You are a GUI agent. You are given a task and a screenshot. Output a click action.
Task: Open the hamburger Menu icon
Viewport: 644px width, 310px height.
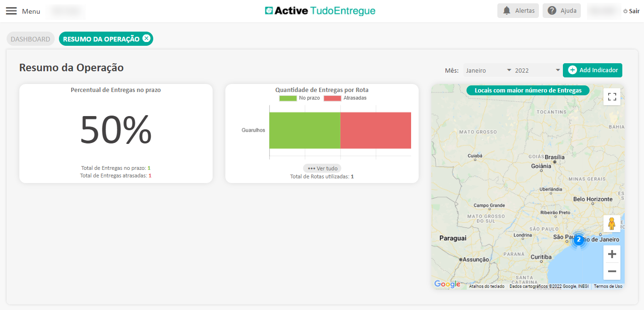(11, 11)
